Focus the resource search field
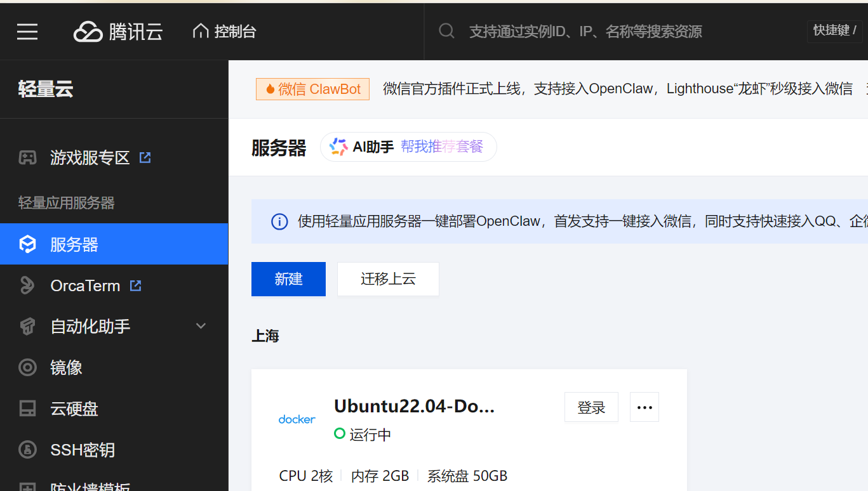868x491 pixels. [585, 31]
